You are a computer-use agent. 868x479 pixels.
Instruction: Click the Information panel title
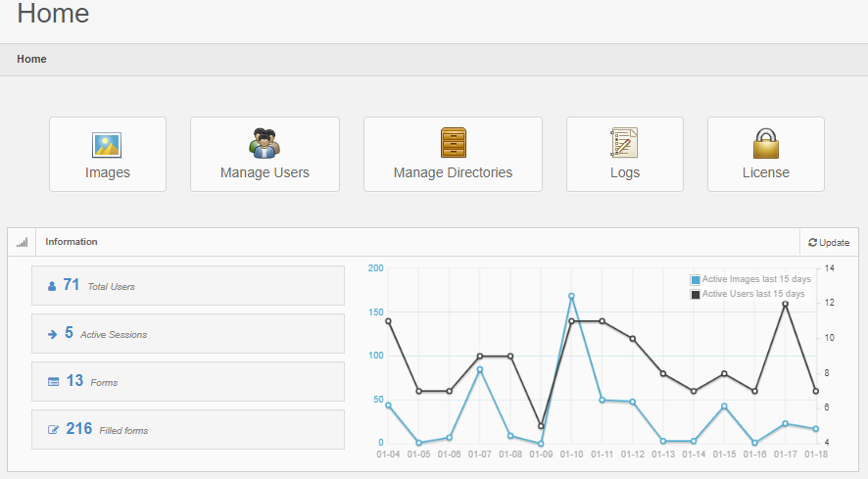[72, 242]
